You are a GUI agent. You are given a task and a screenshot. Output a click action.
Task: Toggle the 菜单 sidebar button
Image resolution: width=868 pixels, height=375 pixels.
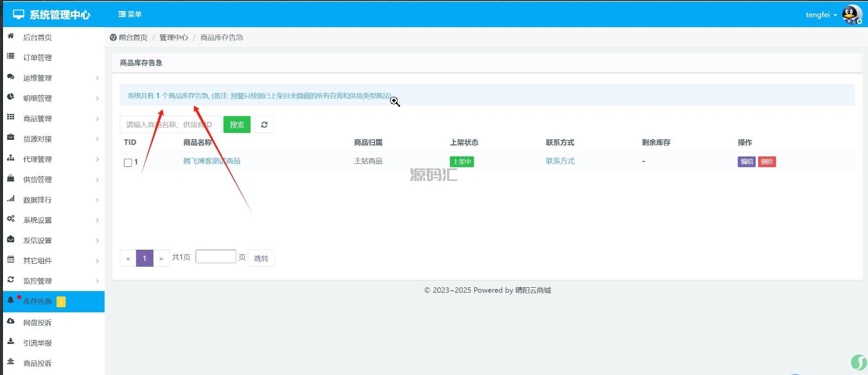point(130,15)
